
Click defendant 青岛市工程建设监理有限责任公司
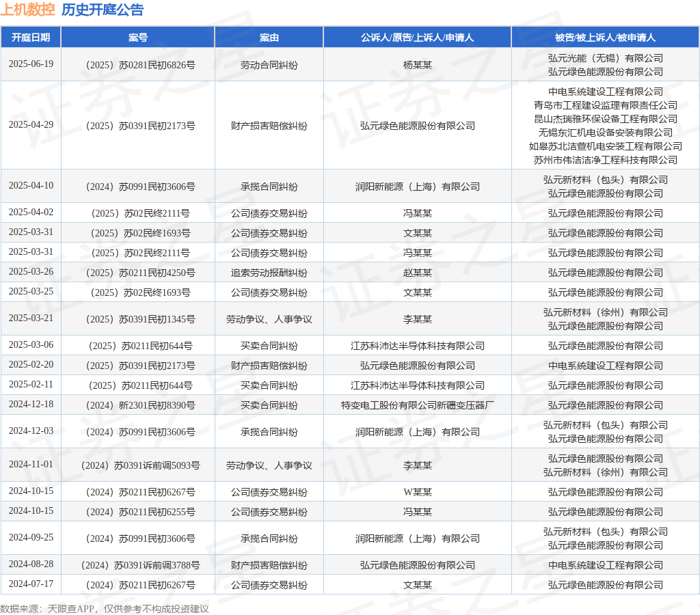coord(606,105)
